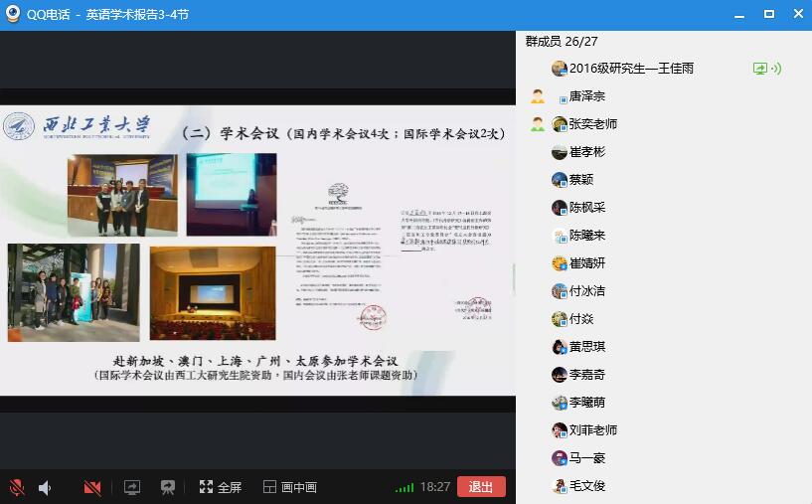Image resolution: width=812 pixels, height=504 pixels.
Task: Enter full screen with 全屏
Action: point(221,487)
